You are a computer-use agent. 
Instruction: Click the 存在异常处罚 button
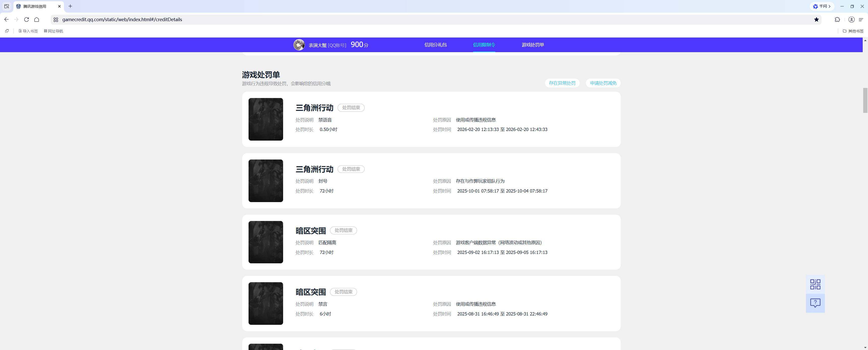562,83
